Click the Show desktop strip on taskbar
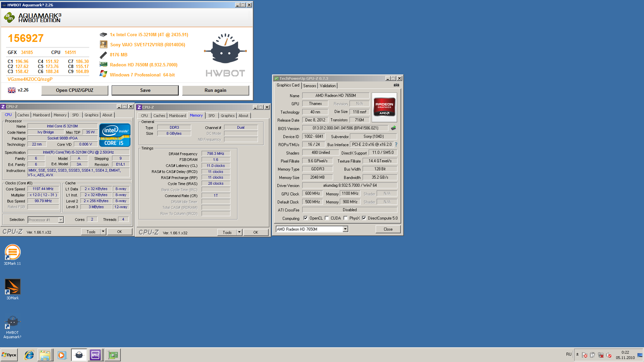 (x=640, y=355)
